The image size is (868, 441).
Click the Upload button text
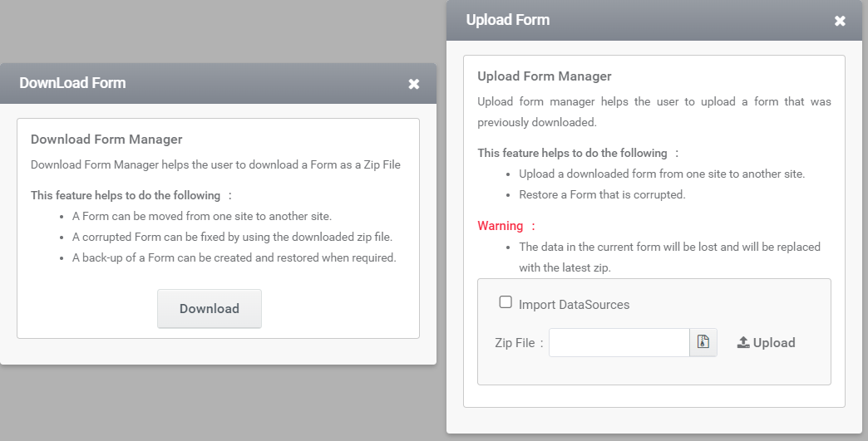[x=774, y=343]
